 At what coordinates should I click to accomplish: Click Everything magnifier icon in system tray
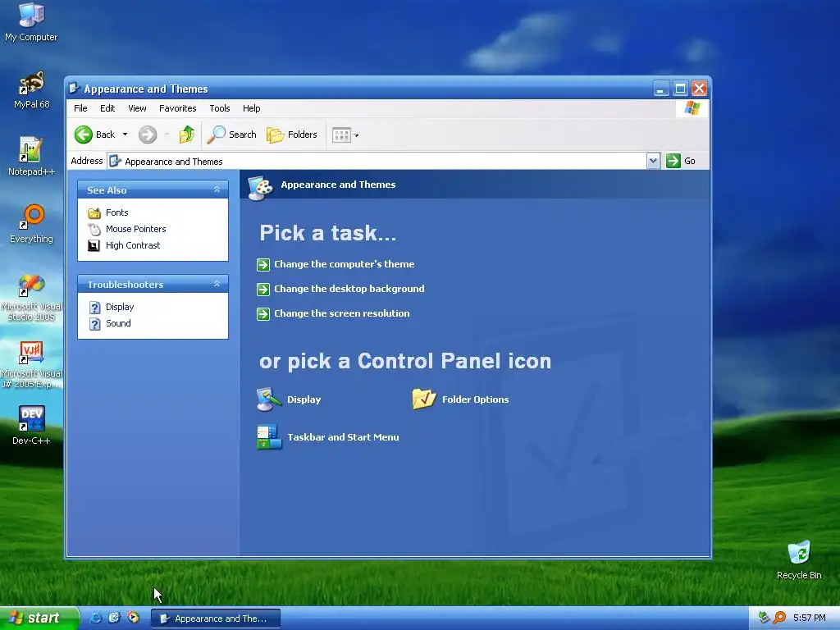tap(779, 618)
